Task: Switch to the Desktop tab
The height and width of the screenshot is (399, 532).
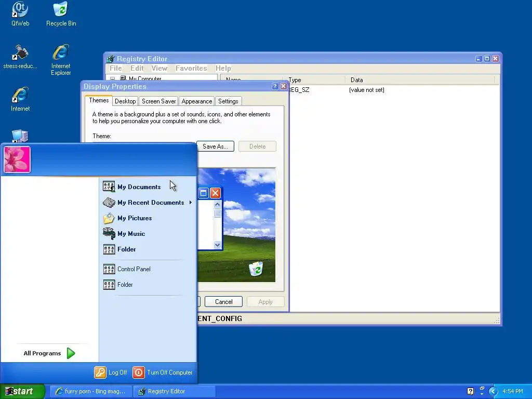Action: pos(125,101)
